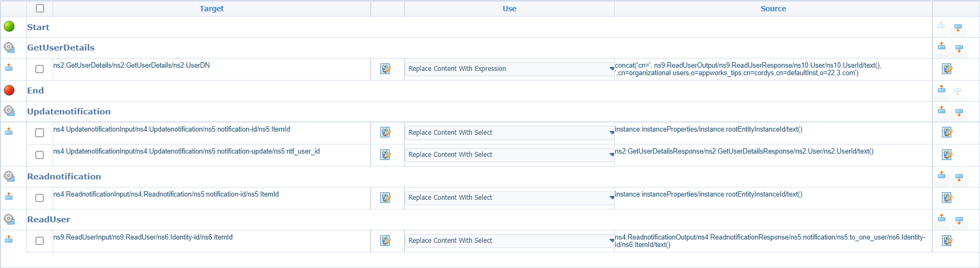Viewport: 980px width, 268px height.
Task: Select the GetUserDetails activity name
Action: [61, 48]
